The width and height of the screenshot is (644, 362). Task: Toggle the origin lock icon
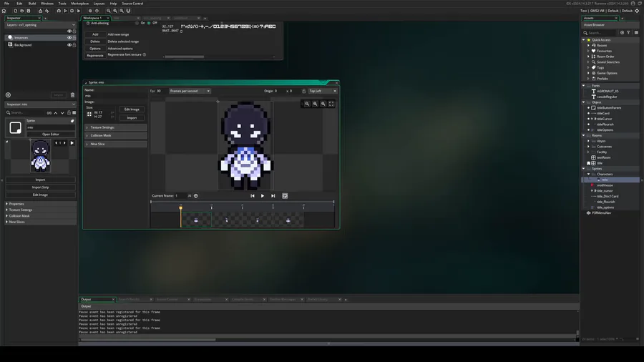(304, 91)
